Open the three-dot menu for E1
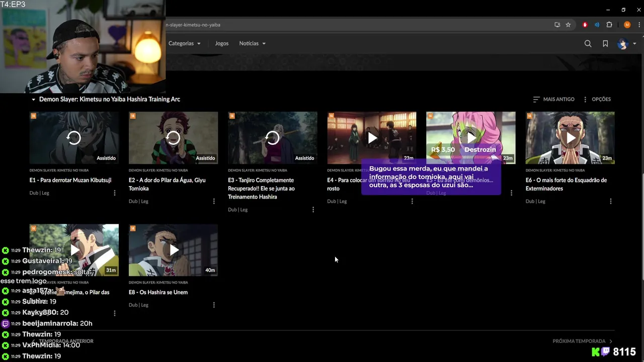Viewport: 644px width, 362px height. click(x=115, y=193)
